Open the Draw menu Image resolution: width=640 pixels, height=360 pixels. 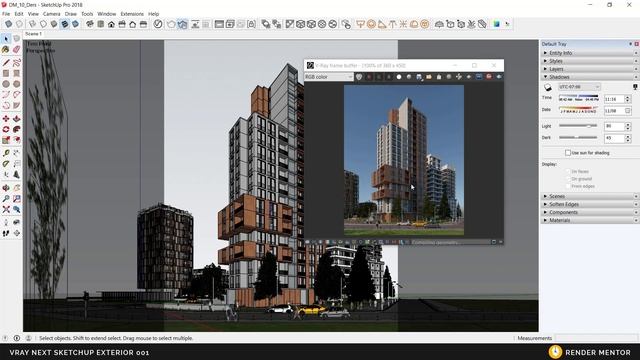coord(71,14)
